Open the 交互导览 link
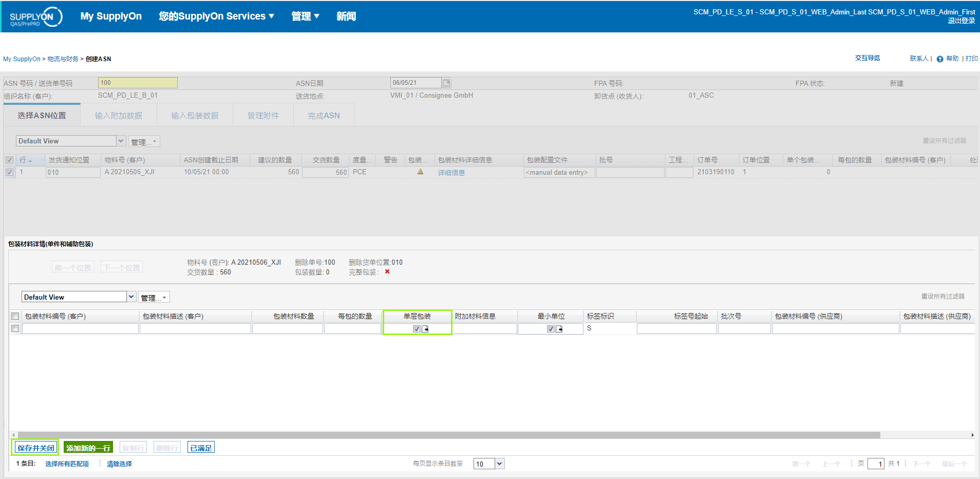 (x=868, y=58)
